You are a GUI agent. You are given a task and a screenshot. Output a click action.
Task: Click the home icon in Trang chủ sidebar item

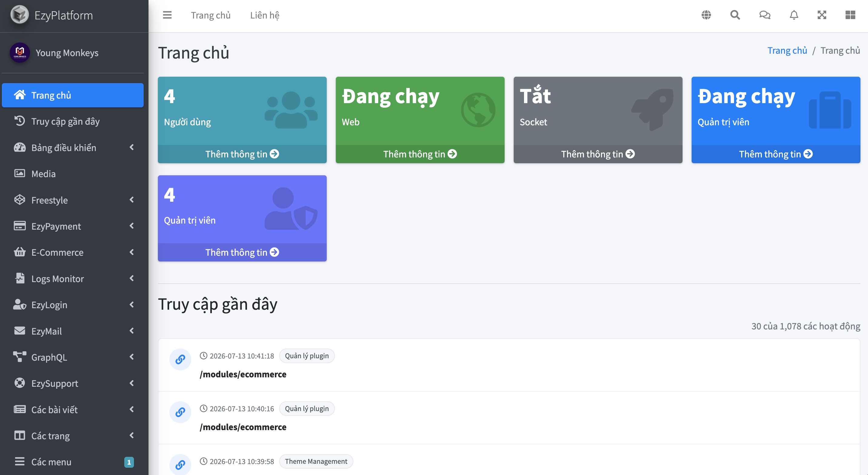pos(19,95)
